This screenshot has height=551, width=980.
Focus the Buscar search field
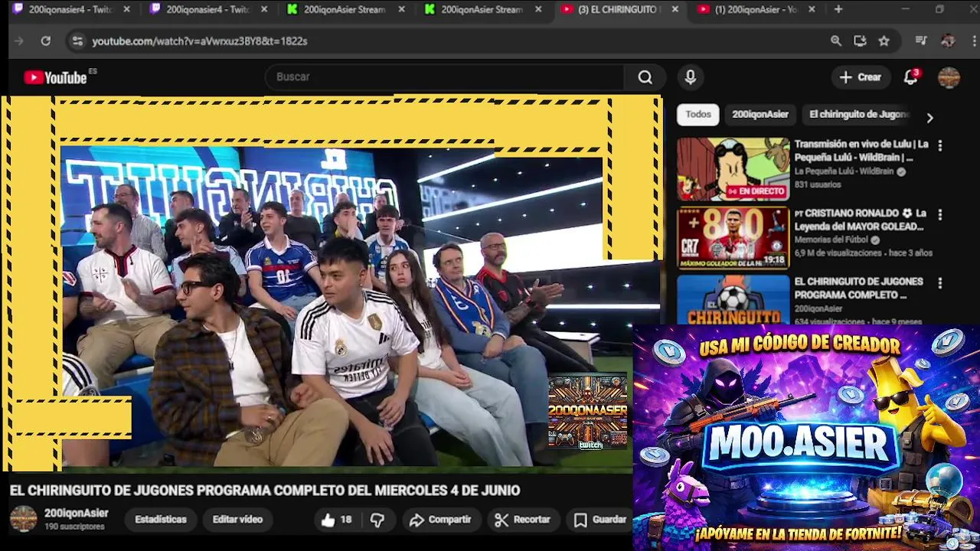444,77
